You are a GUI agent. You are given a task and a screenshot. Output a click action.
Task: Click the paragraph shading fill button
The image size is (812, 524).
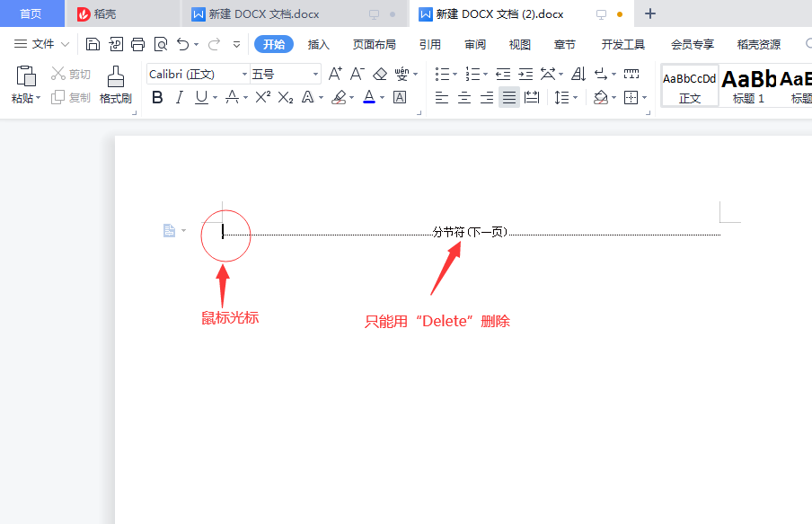point(601,97)
